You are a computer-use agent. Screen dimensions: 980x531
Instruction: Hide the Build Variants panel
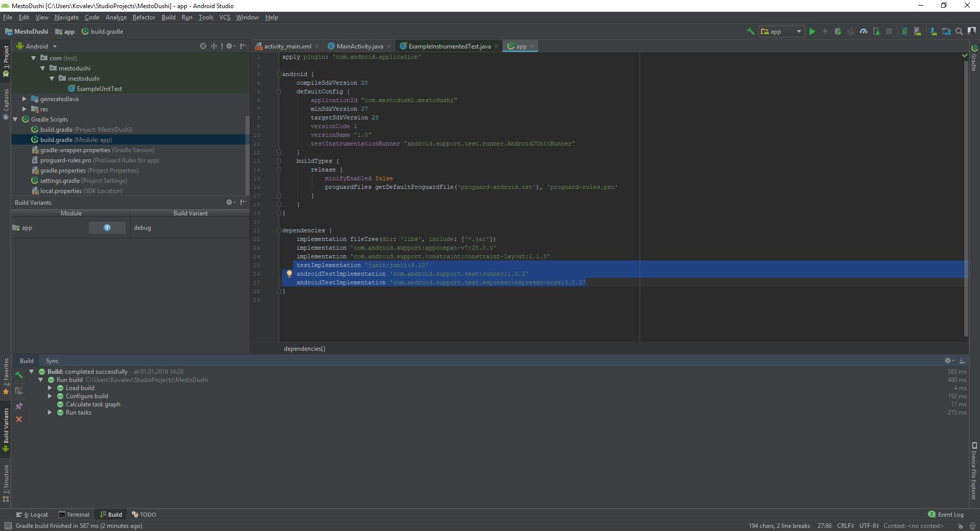pyautogui.click(x=243, y=203)
